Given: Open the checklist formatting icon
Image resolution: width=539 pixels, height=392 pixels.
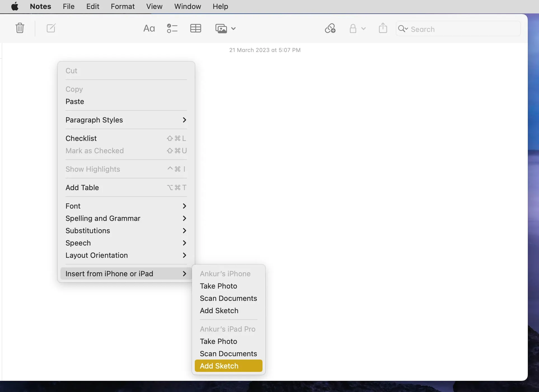Looking at the screenshot, I should [x=172, y=28].
